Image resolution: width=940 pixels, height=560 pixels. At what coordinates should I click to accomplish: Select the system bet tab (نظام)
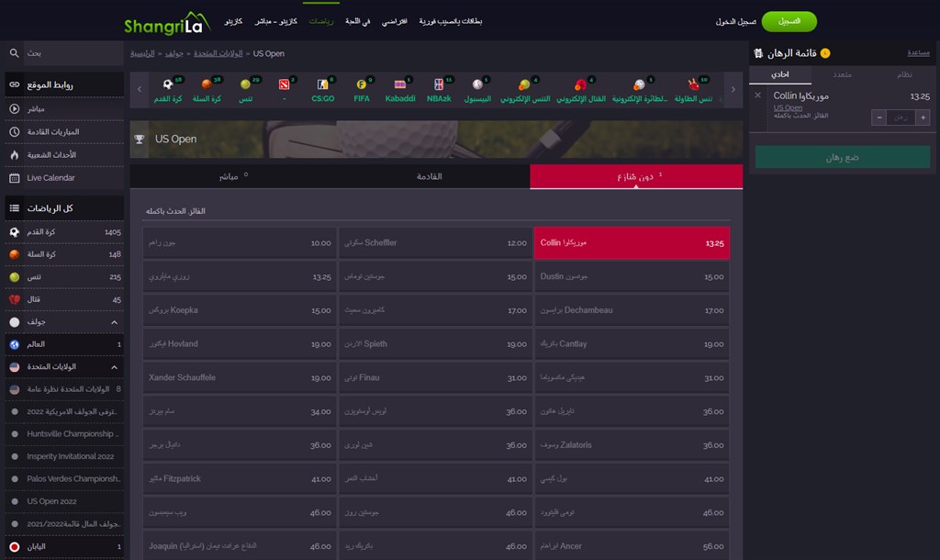[x=904, y=74]
